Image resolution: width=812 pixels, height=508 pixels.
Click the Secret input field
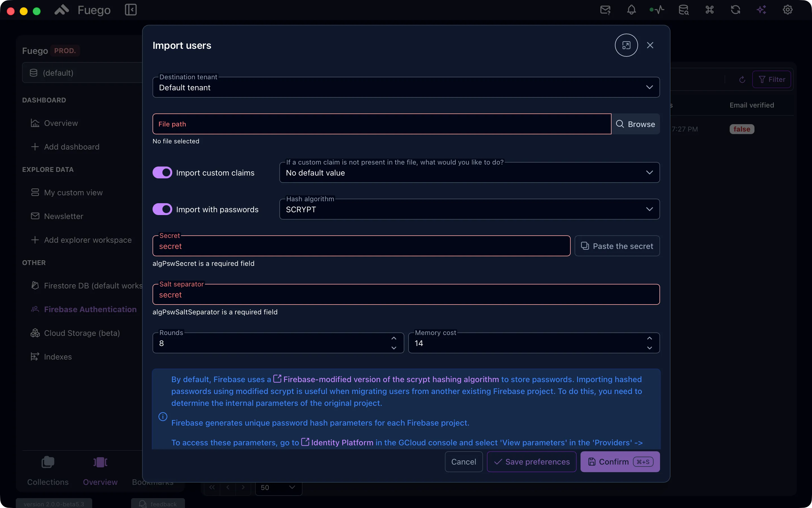click(x=361, y=246)
